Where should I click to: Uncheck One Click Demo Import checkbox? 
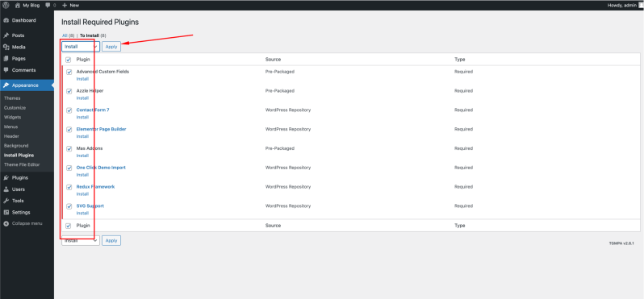(x=69, y=168)
